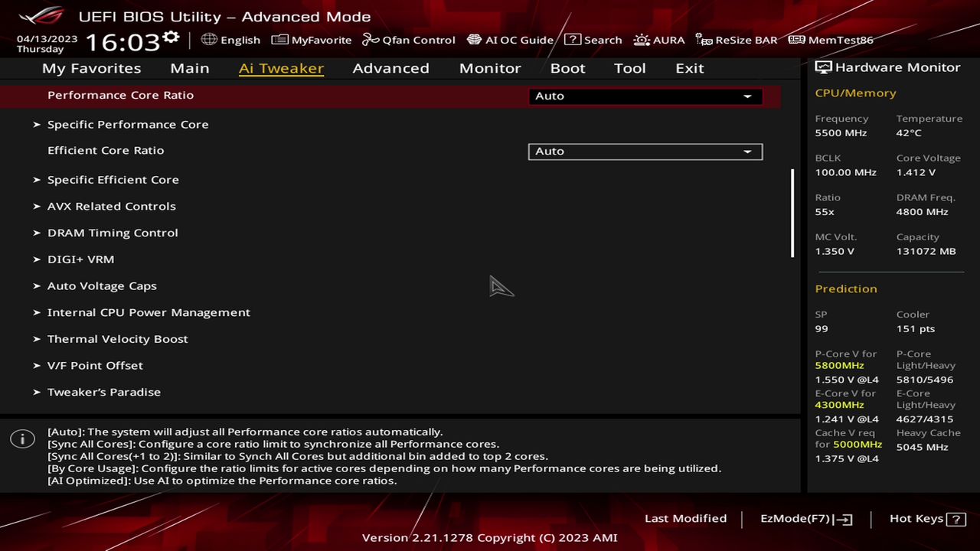This screenshot has width=980, height=551.
Task: Click the 16:03 clock display
Action: [122, 41]
